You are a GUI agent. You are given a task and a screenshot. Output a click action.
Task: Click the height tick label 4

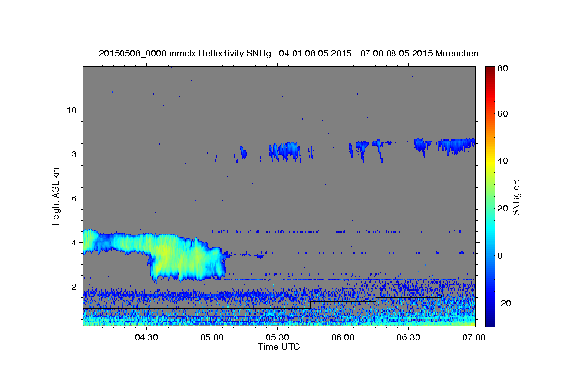click(x=74, y=242)
